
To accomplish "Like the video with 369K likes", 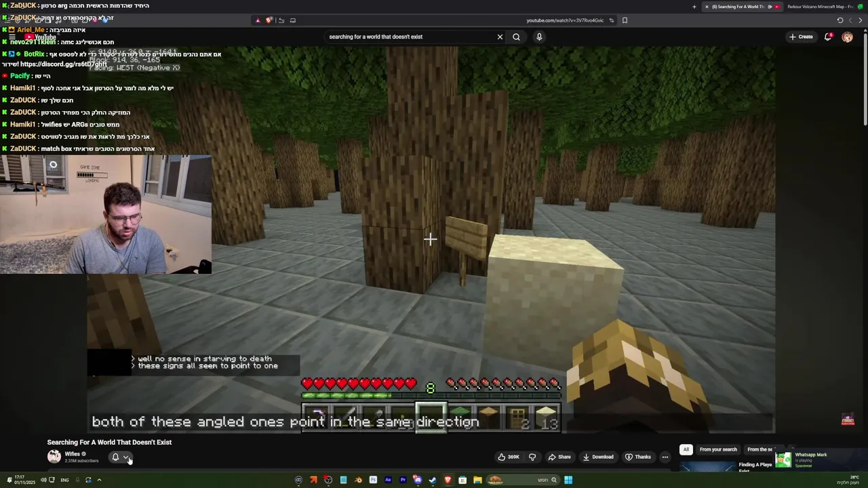I will click(509, 457).
